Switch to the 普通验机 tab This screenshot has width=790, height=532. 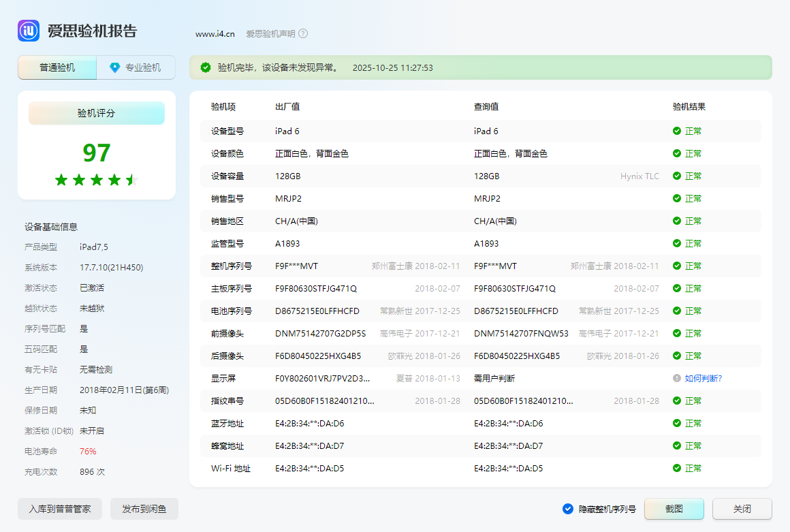click(57, 67)
